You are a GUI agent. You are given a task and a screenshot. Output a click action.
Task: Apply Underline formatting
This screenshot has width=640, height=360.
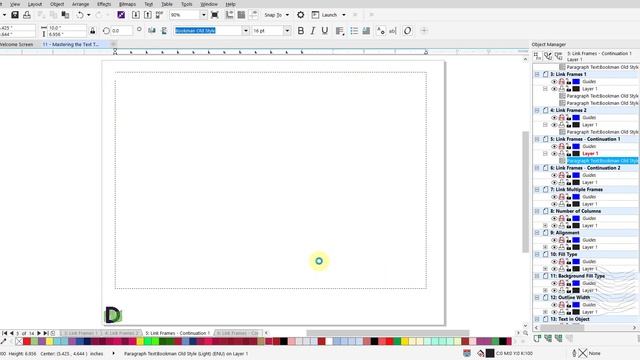(x=325, y=31)
